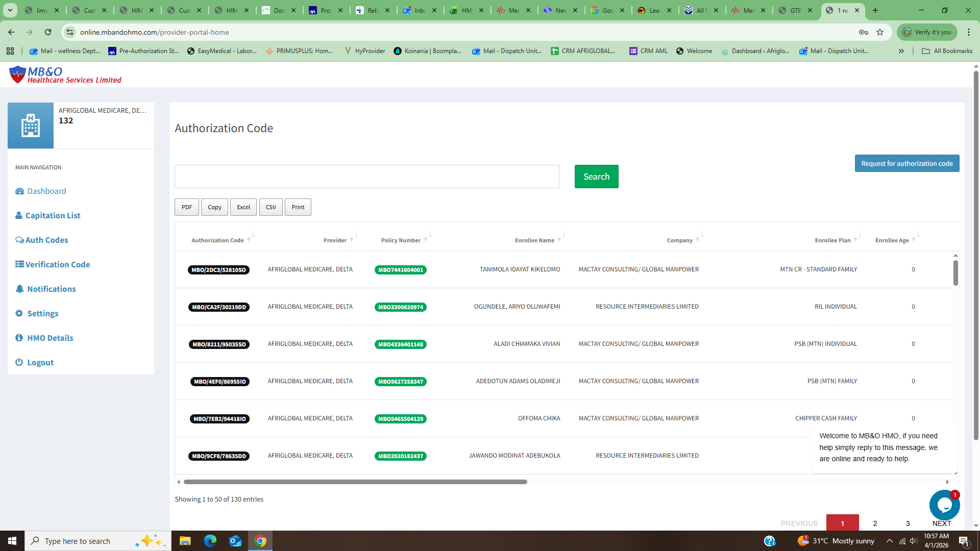Click the Dashboard palette icon in sidebar

pos(19,191)
